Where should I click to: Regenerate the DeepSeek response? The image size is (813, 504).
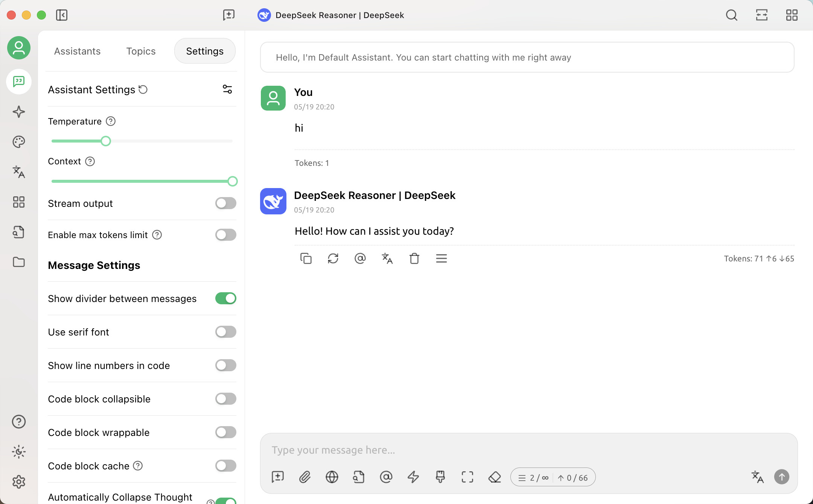coord(333,258)
